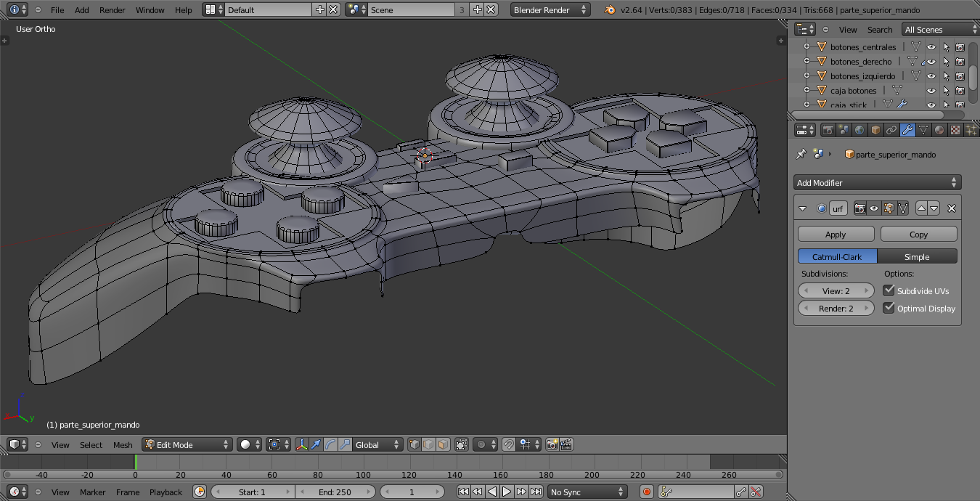This screenshot has width=980, height=501.
Task: Open the Material properties tab (sphere icon)
Action: [939, 130]
